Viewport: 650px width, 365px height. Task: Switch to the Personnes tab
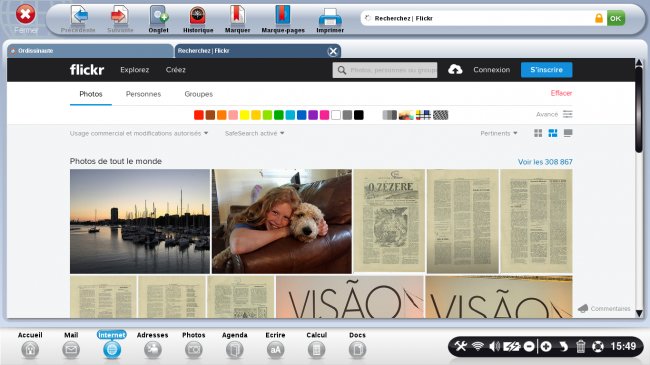(143, 94)
